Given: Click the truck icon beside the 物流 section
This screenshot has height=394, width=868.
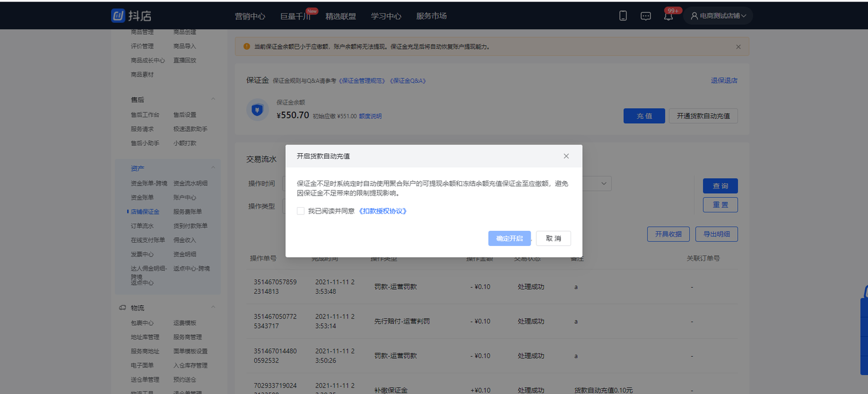Looking at the screenshot, I should 122,307.
